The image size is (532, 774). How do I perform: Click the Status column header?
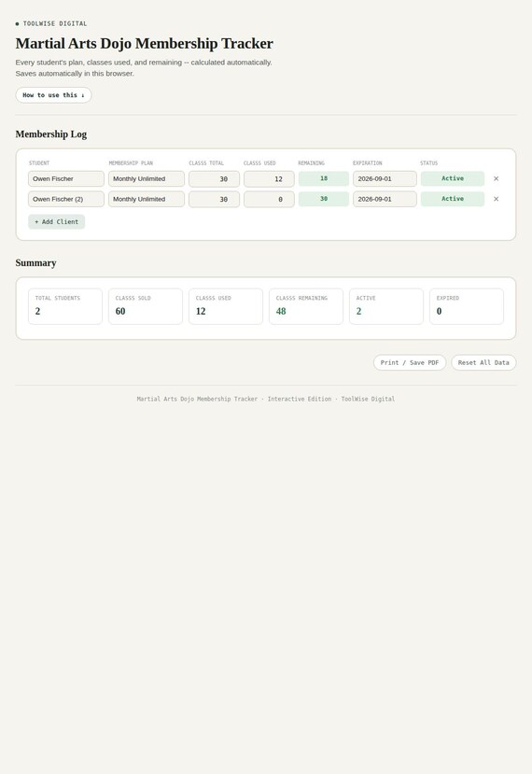click(x=428, y=162)
